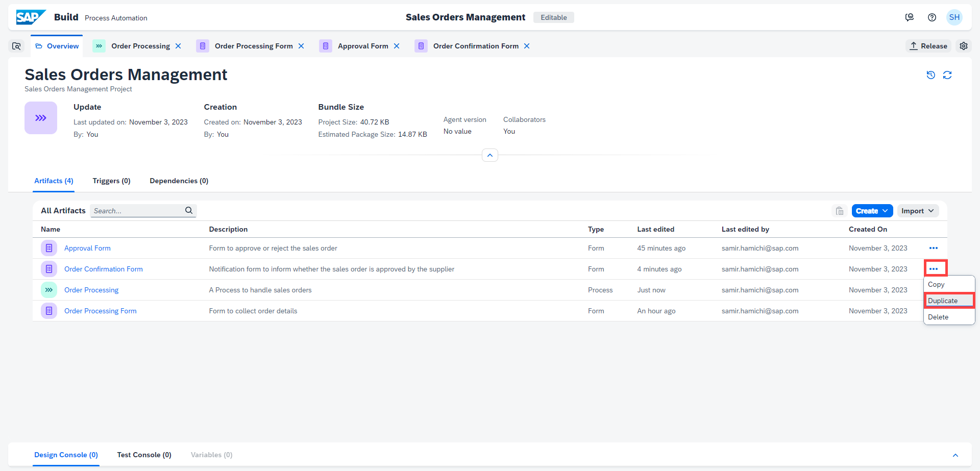
Task: Click the paste clipboard icon
Action: (840, 211)
